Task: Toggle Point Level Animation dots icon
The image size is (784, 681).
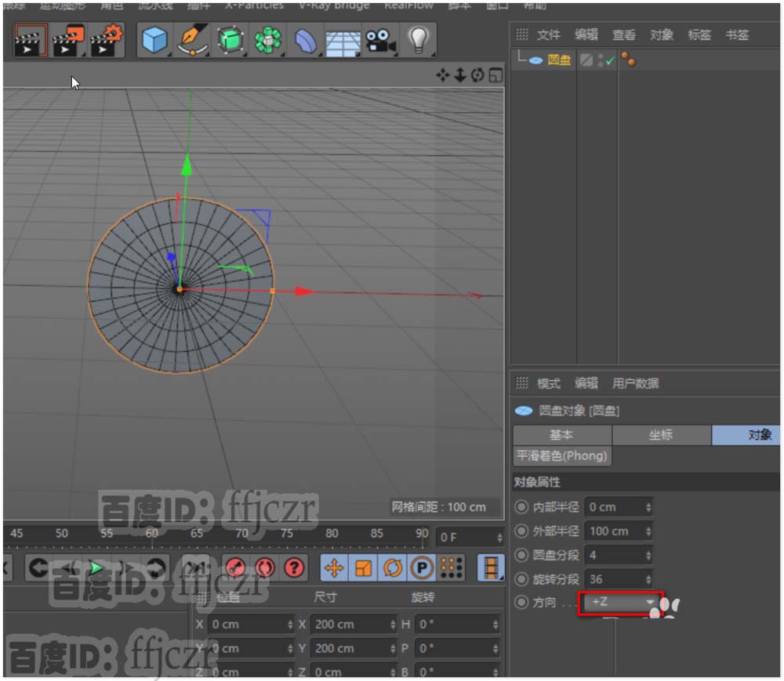Action: point(451,568)
